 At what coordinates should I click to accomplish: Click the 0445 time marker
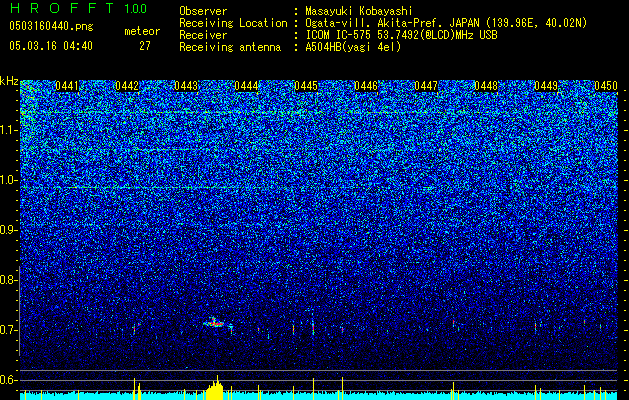coord(306,86)
